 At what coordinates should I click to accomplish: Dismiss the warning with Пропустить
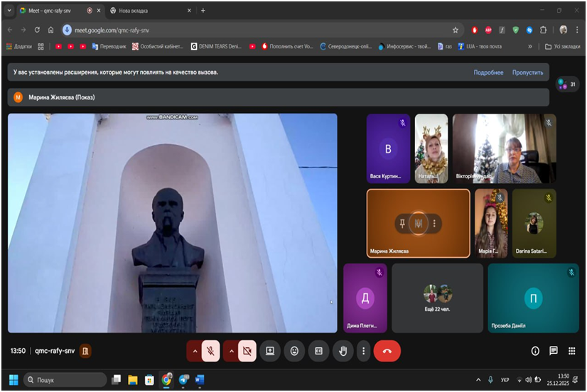(x=527, y=72)
